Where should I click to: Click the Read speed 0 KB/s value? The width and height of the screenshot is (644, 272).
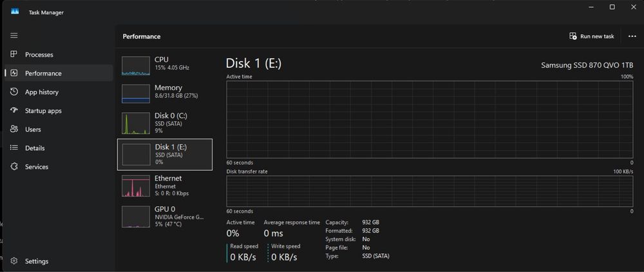click(x=243, y=258)
